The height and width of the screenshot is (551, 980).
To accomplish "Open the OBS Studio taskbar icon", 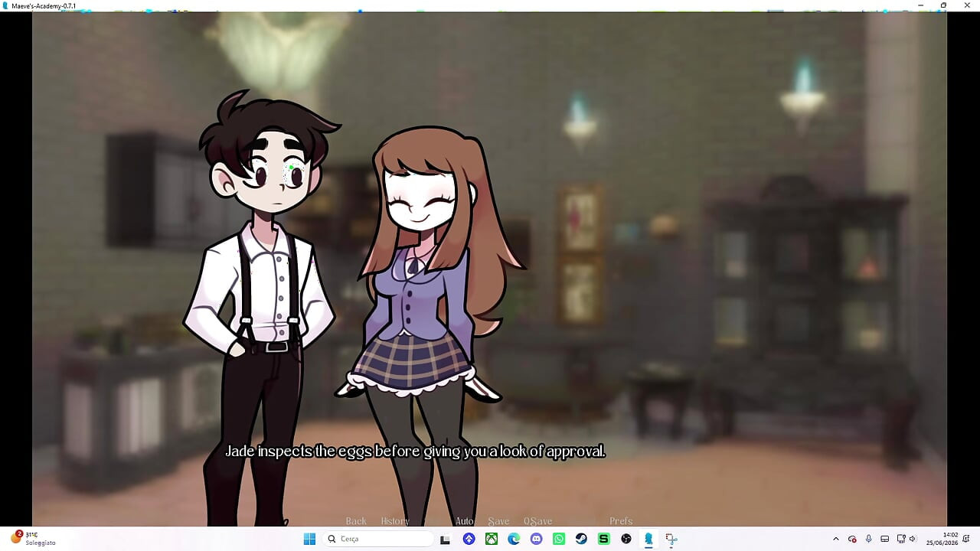I will (x=626, y=539).
